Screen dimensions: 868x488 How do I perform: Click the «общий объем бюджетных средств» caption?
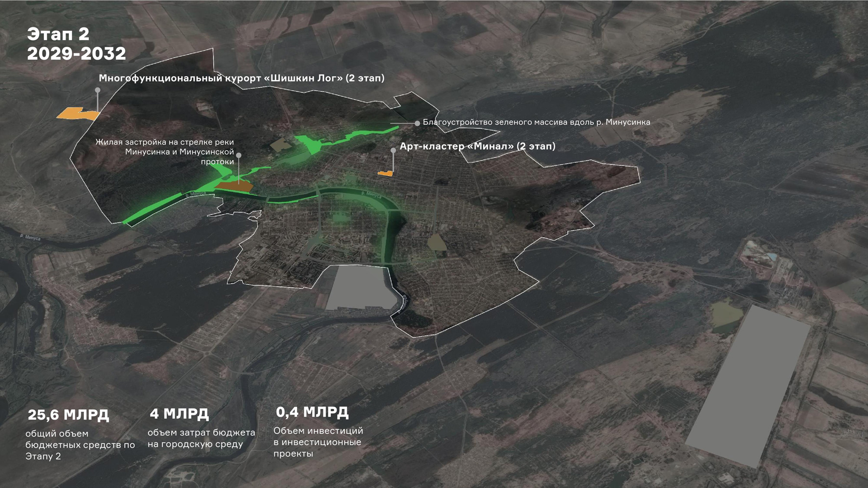[x=80, y=445]
